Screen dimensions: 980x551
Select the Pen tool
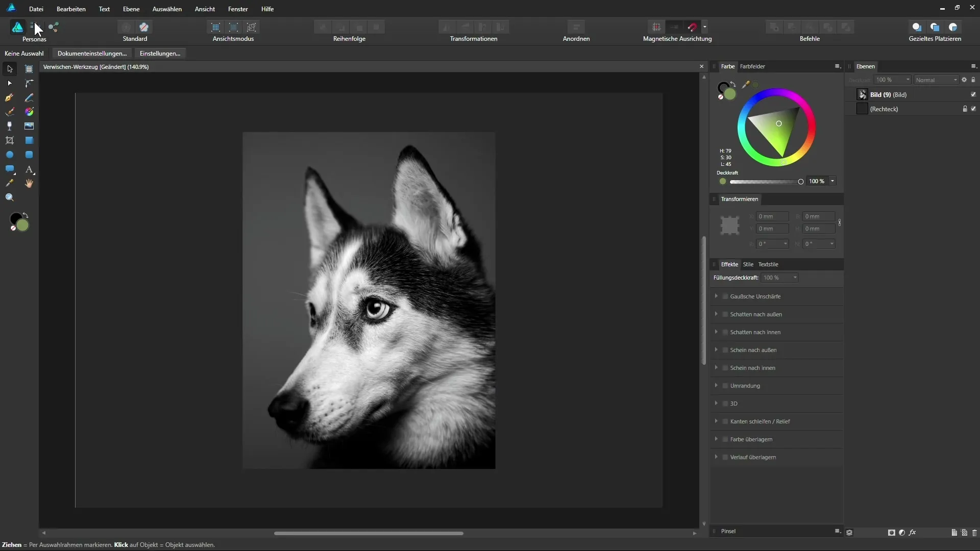tap(10, 97)
